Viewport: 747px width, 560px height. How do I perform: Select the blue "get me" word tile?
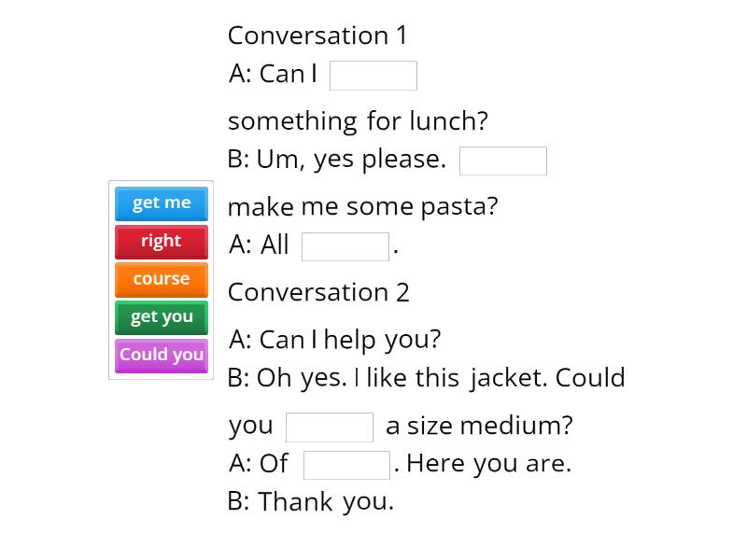(x=161, y=203)
